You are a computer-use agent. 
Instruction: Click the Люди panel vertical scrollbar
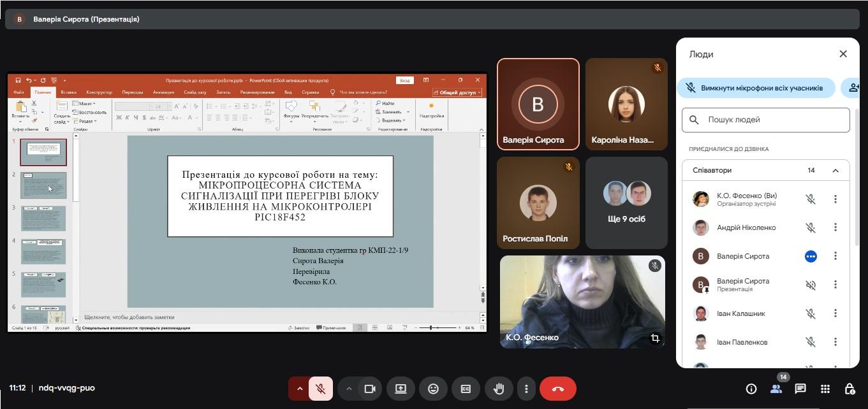coord(856,178)
